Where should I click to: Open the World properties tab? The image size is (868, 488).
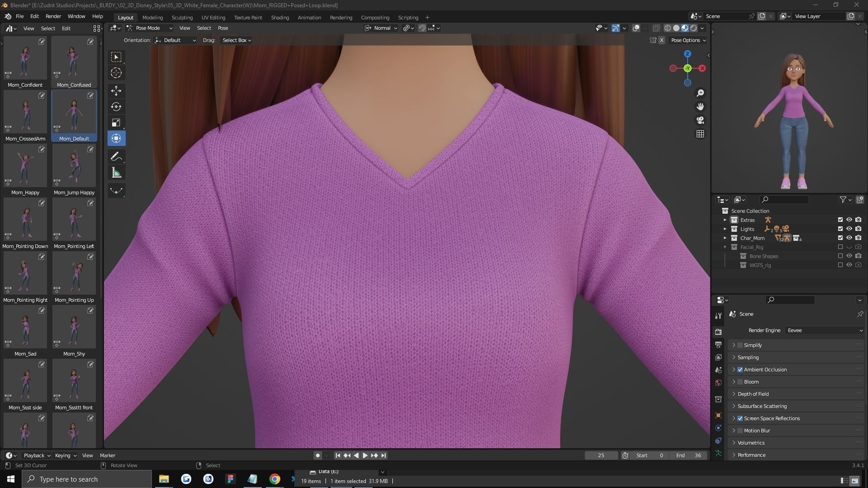coord(718,383)
